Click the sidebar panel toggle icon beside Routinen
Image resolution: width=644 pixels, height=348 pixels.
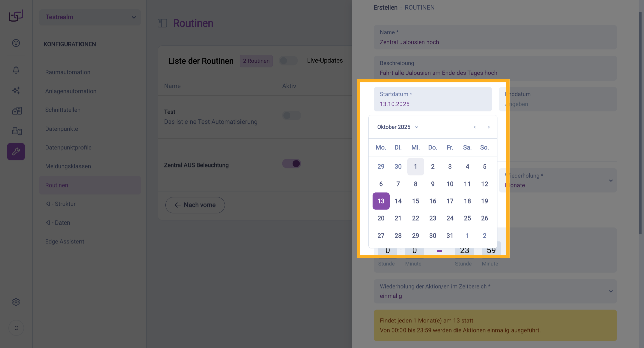[x=162, y=23]
